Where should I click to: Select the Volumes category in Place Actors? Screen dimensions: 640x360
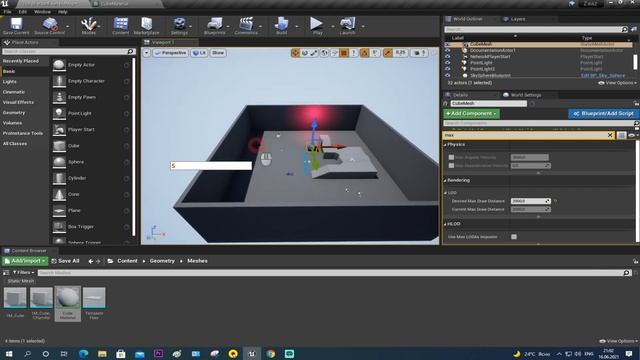click(12, 123)
